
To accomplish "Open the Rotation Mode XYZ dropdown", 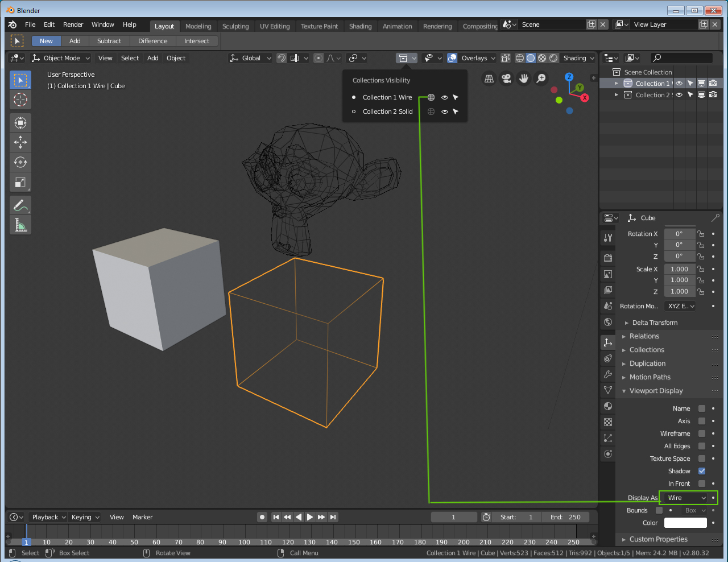I will click(x=680, y=306).
